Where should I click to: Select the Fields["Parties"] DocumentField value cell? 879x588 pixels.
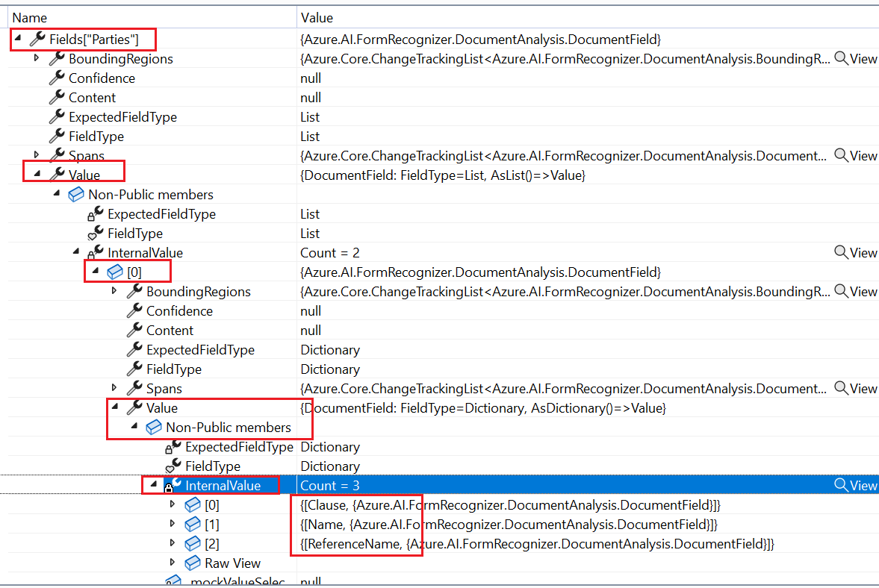tap(480, 40)
